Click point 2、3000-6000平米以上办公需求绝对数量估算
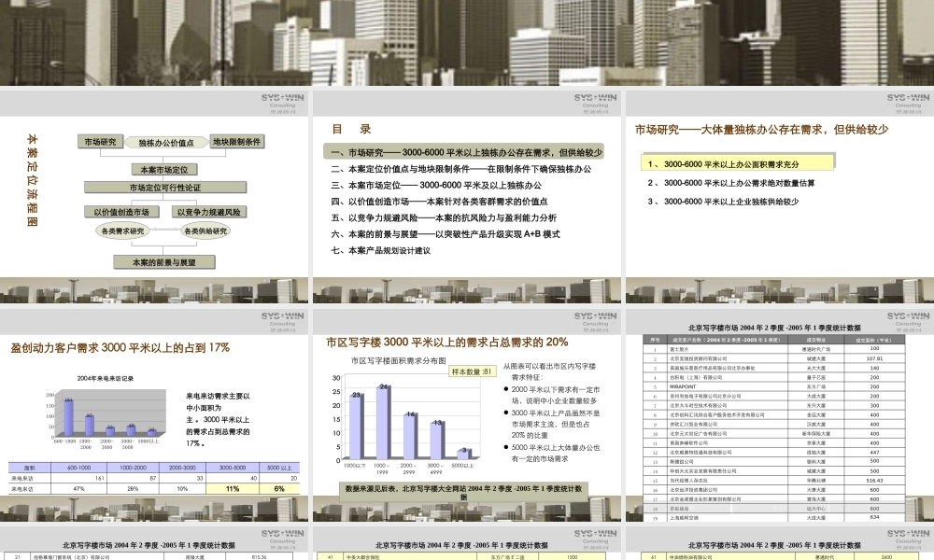 [731, 183]
